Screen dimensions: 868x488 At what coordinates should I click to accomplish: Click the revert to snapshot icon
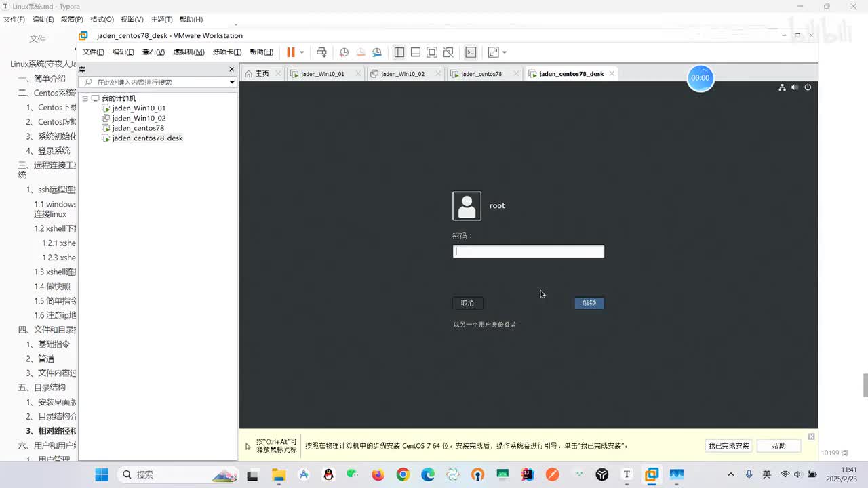pos(361,52)
